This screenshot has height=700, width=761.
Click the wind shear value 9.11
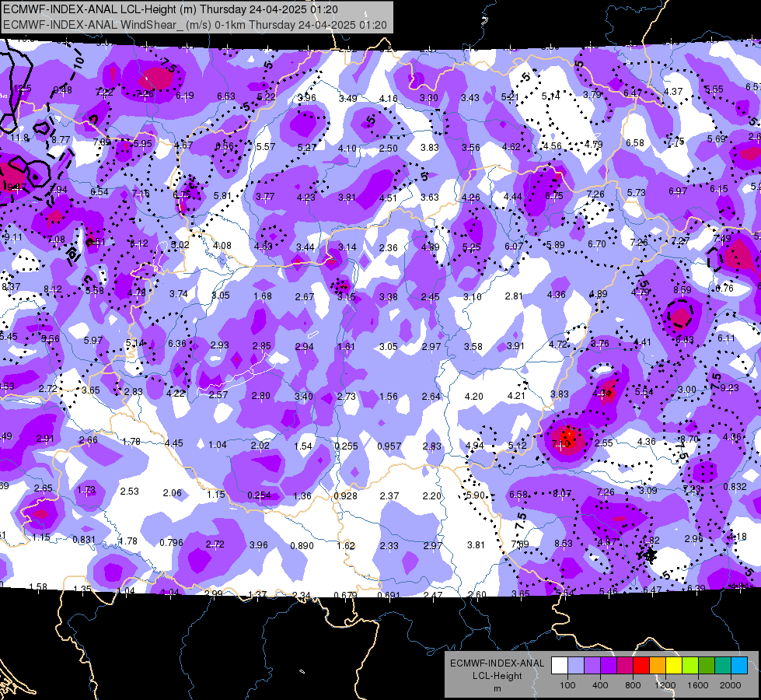(13, 237)
